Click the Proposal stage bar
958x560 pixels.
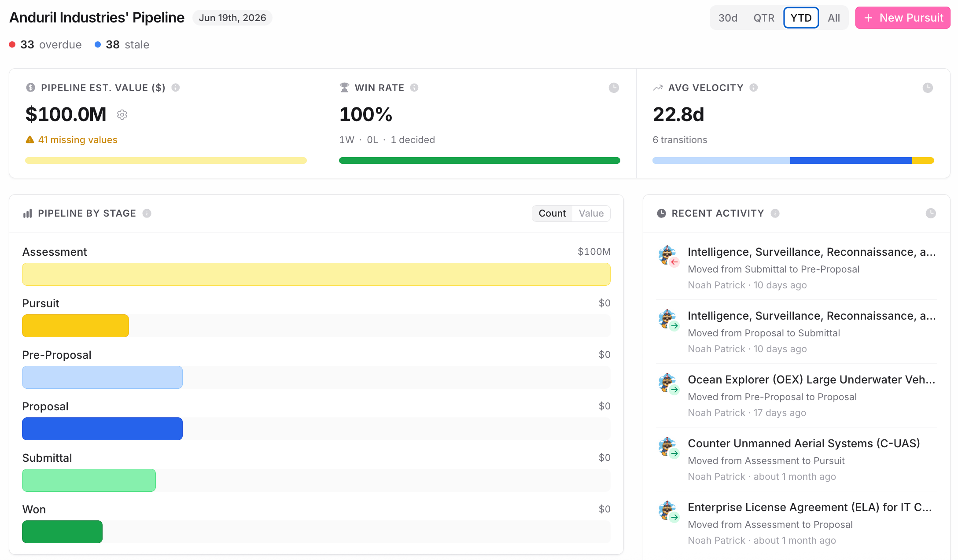102,429
